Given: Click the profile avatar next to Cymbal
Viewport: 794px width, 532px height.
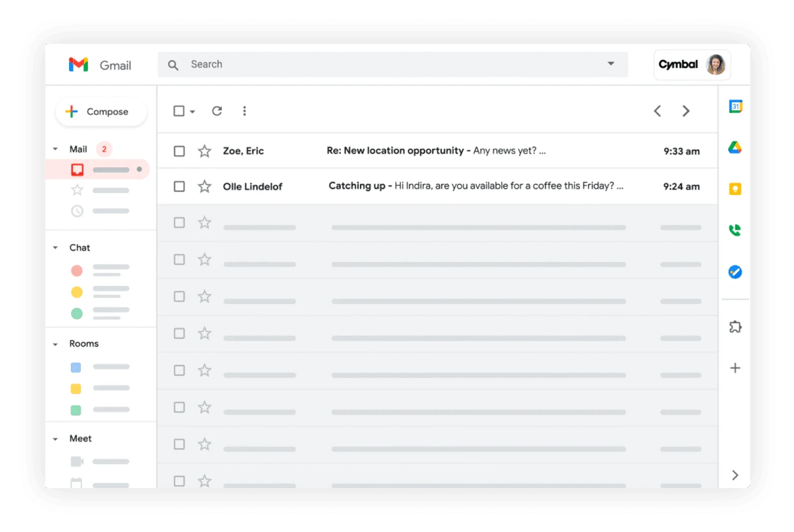Looking at the screenshot, I should click(715, 65).
